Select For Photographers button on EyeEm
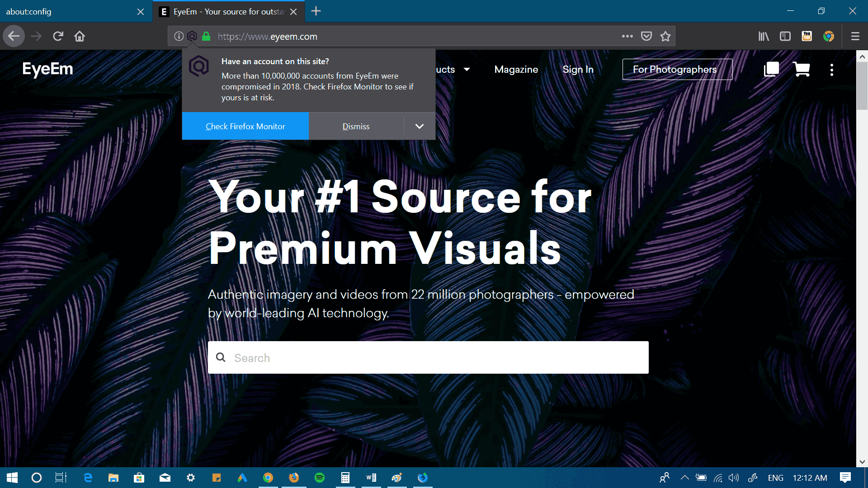This screenshot has width=868, height=488. click(675, 69)
